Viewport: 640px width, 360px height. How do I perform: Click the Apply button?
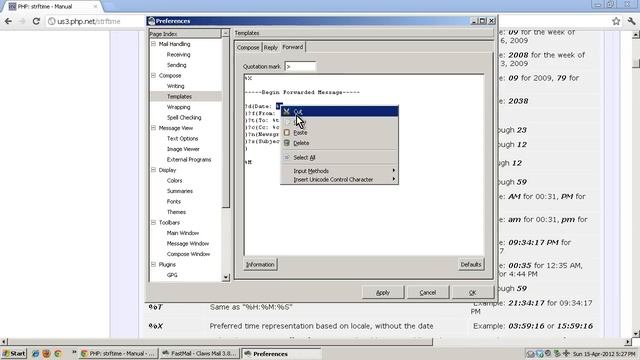[383, 292]
